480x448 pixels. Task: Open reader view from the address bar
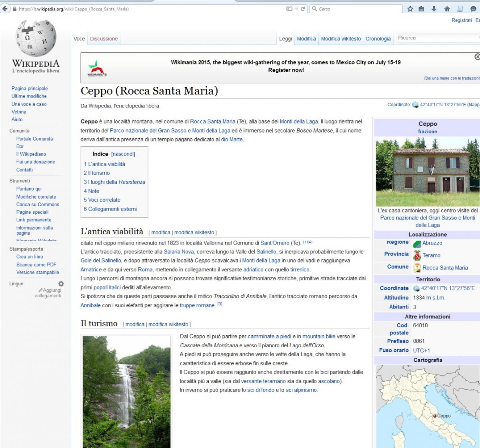coord(289,9)
